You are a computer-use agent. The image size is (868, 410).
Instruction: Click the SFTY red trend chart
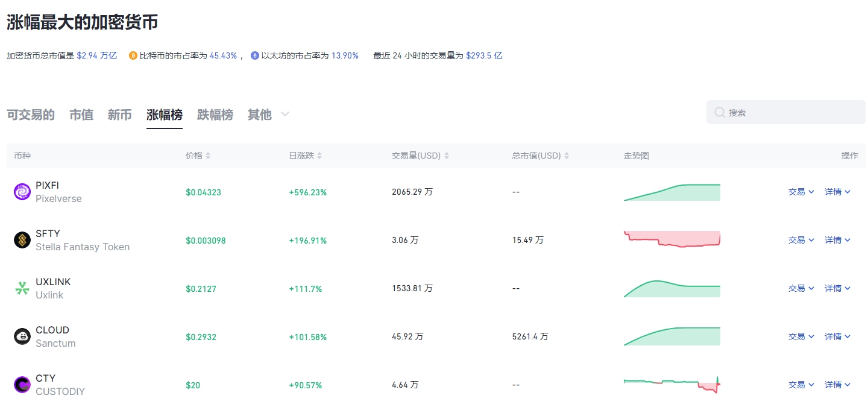click(671, 239)
